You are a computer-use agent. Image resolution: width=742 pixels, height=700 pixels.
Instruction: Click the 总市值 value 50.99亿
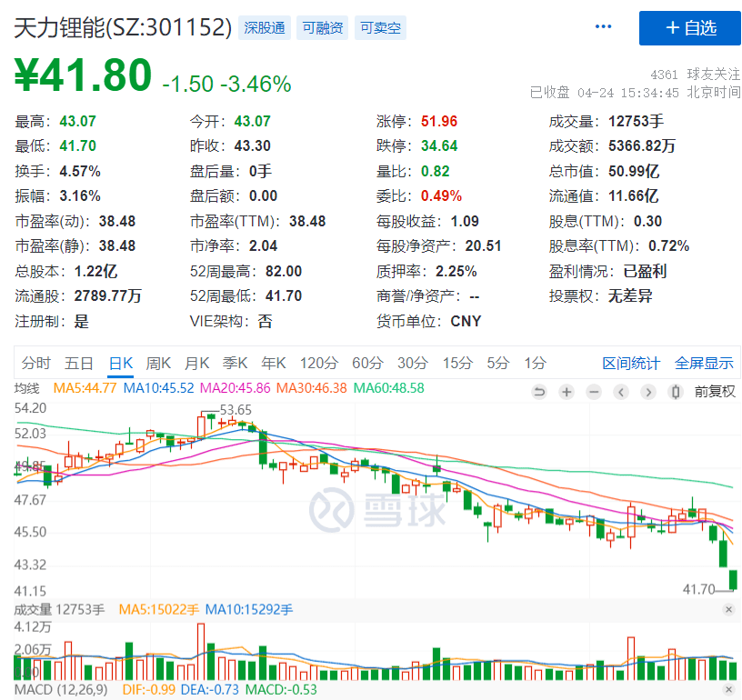pos(634,171)
